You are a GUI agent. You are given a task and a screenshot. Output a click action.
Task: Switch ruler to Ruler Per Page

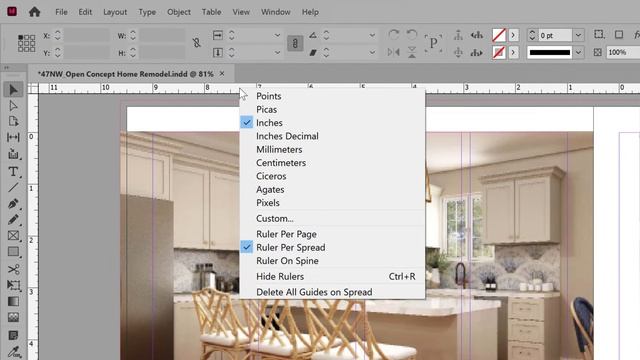[286, 234]
